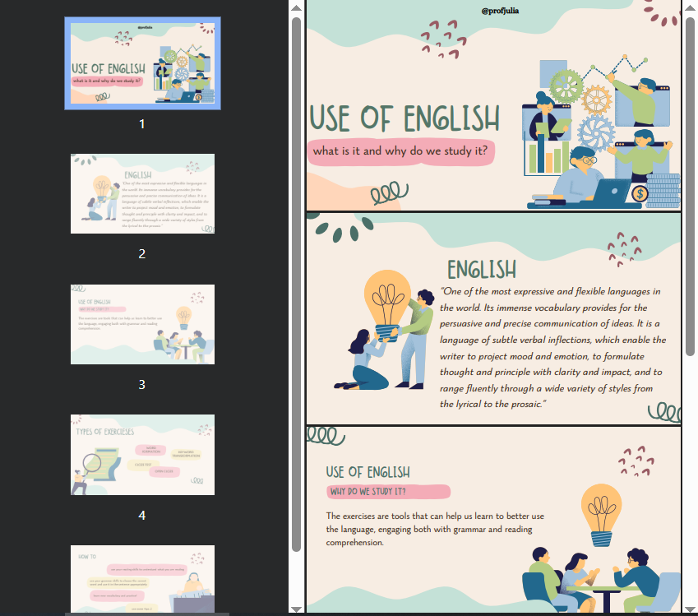Click the @profjulia text on first slide
Image resolution: width=698 pixels, height=616 pixels.
[500, 11]
